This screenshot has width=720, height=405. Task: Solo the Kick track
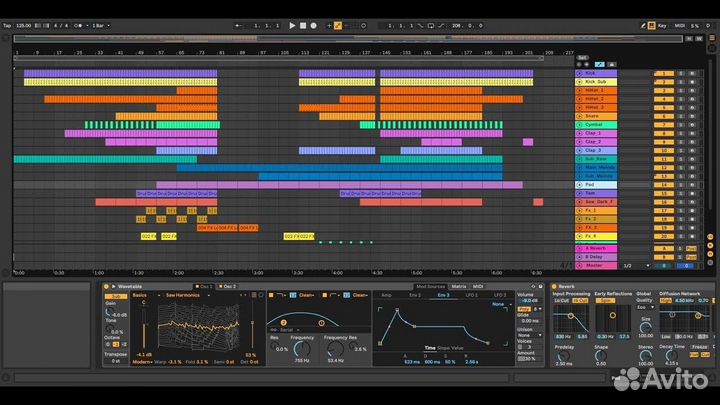(678, 73)
